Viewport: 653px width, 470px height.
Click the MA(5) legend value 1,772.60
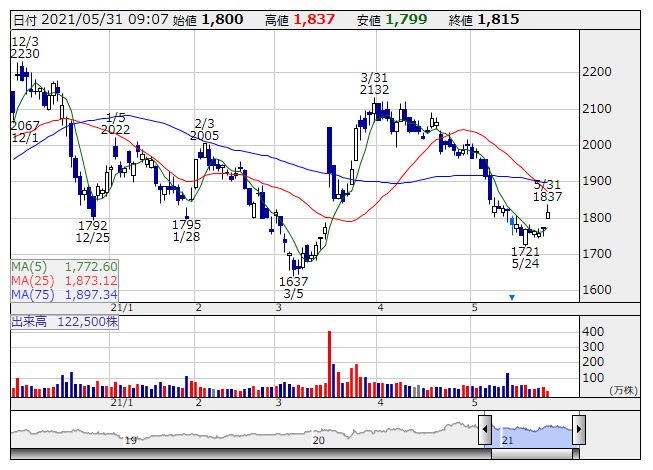(91, 267)
